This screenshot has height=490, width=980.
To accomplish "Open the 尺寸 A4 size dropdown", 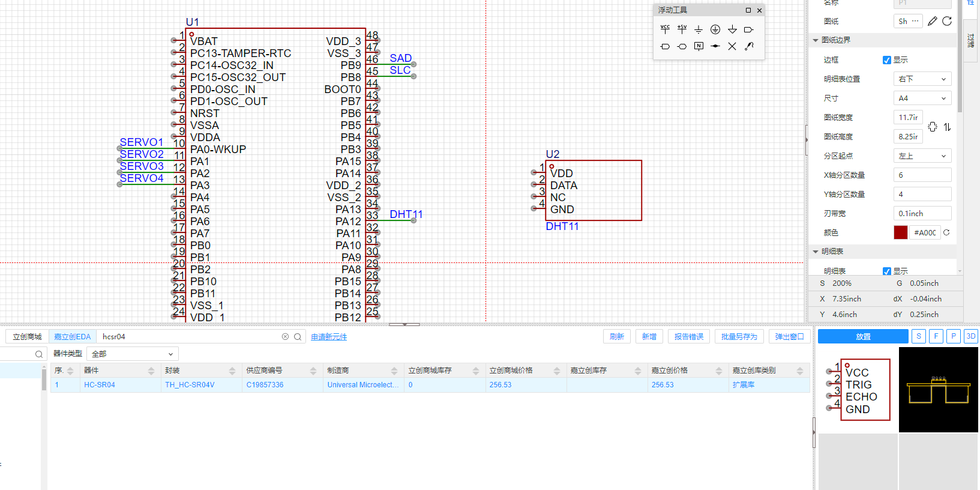I will coord(922,98).
